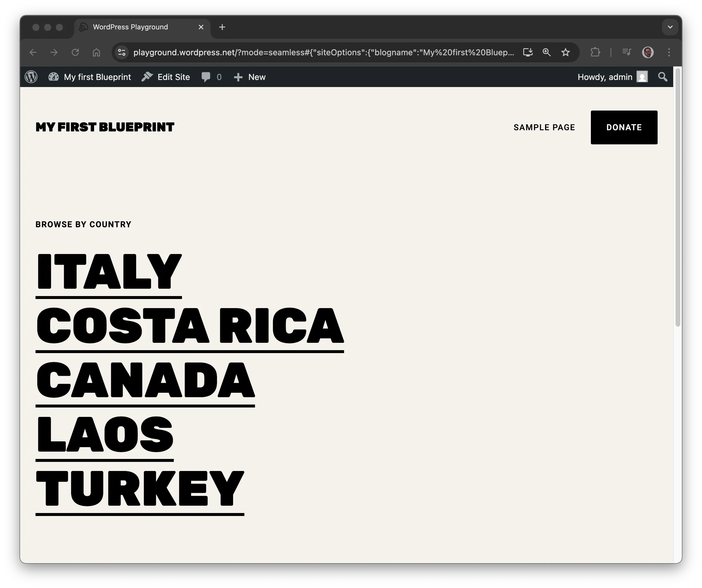
Task: Open the New content menu in admin bar
Action: pyautogui.click(x=249, y=76)
